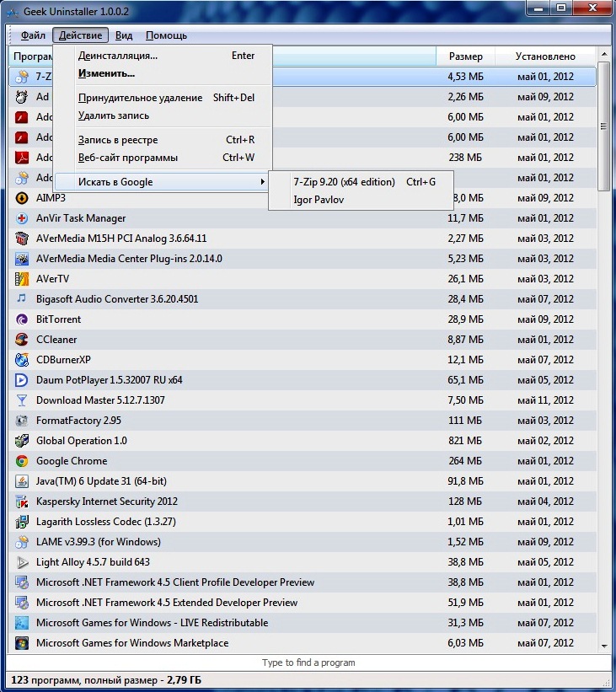
Task: Sort list by Установлено column header
Action: (545, 56)
